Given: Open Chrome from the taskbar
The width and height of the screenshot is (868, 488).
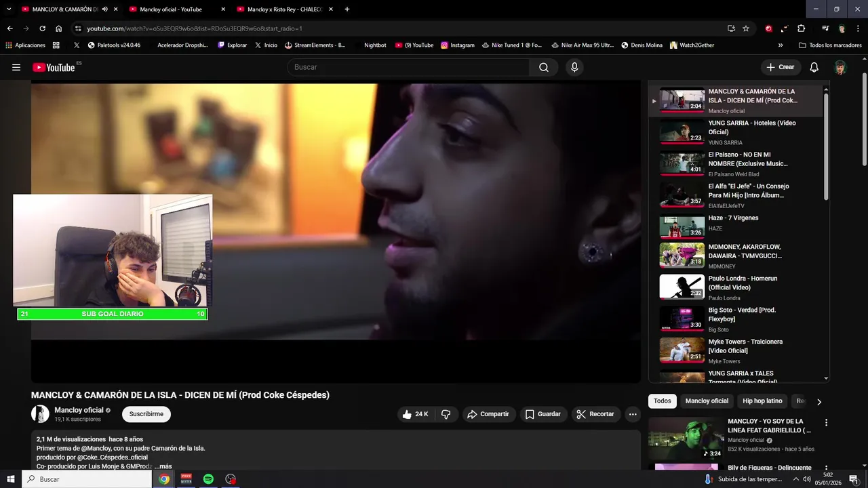Looking at the screenshot, I should coord(164,479).
